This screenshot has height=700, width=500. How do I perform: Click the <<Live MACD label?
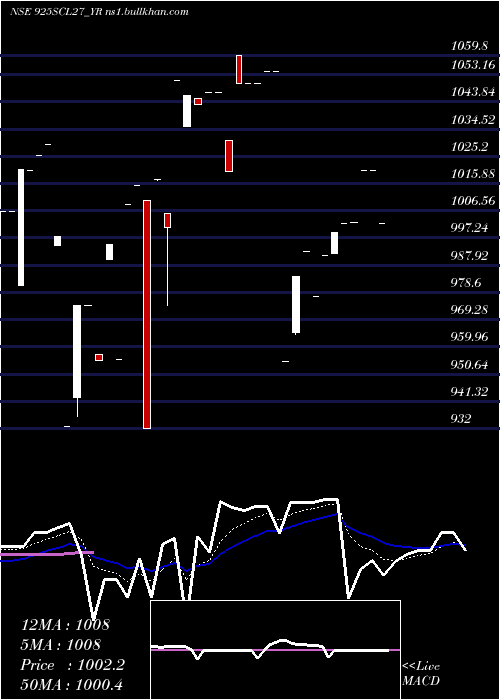pos(421,674)
